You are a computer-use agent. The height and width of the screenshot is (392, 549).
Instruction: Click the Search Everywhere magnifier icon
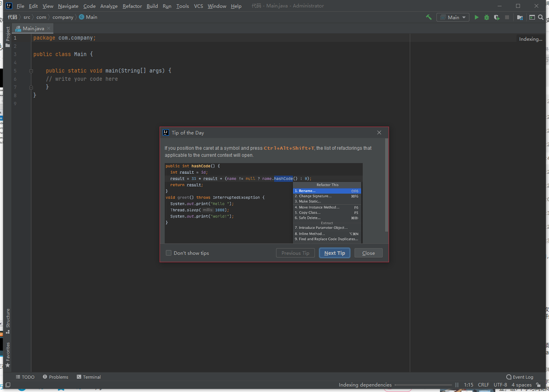(541, 17)
